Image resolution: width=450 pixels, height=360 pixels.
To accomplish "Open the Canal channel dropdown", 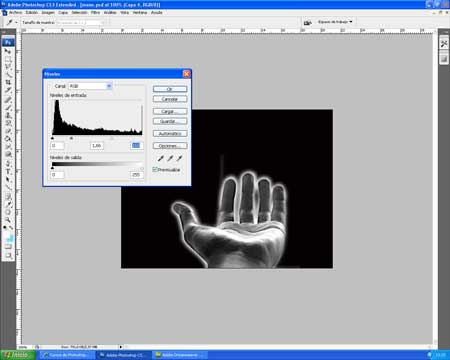I will click(x=90, y=86).
